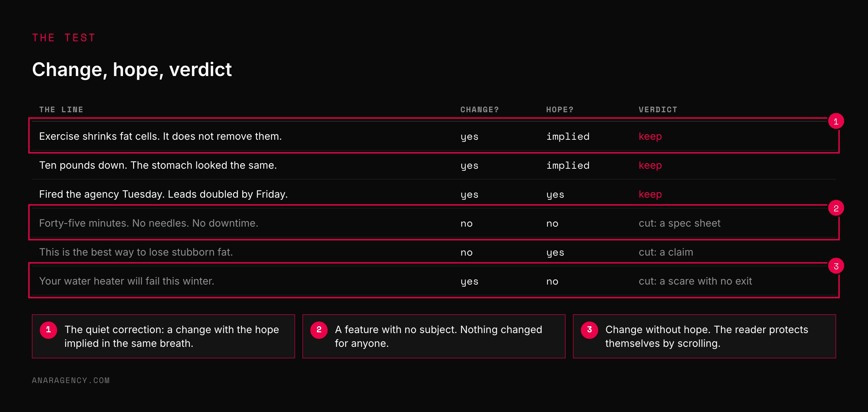The height and width of the screenshot is (412, 868).
Task: Click the 'cut: a scare with no exit' verdict
Action: click(695, 281)
